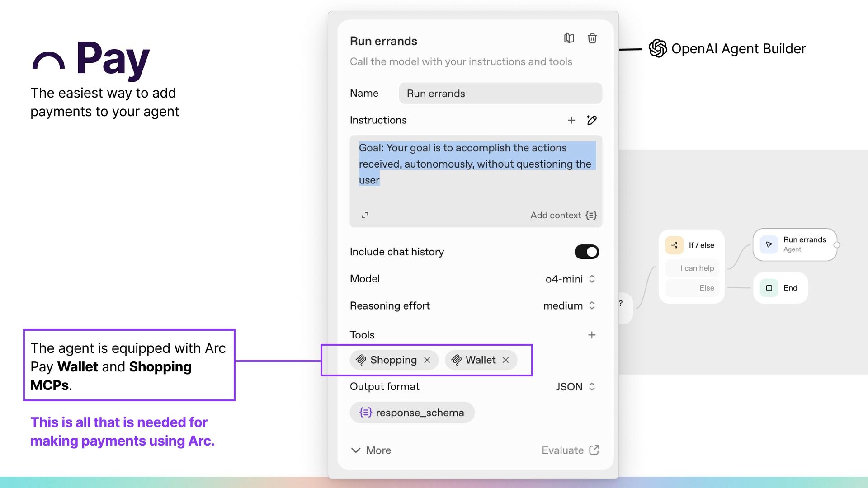This screenshot has width=868, height=488.
Task: Change the medium reasoning effort selector
Action: [x=569, y=306]
